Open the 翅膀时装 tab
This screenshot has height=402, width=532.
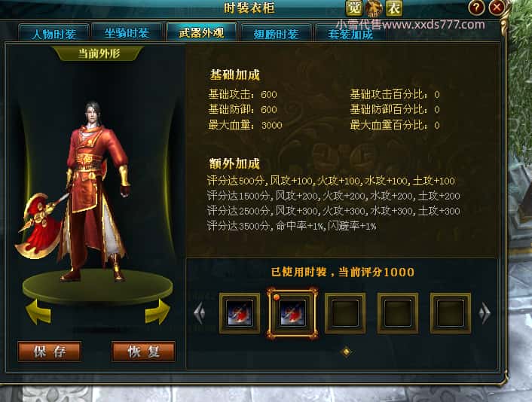(276, 33)
